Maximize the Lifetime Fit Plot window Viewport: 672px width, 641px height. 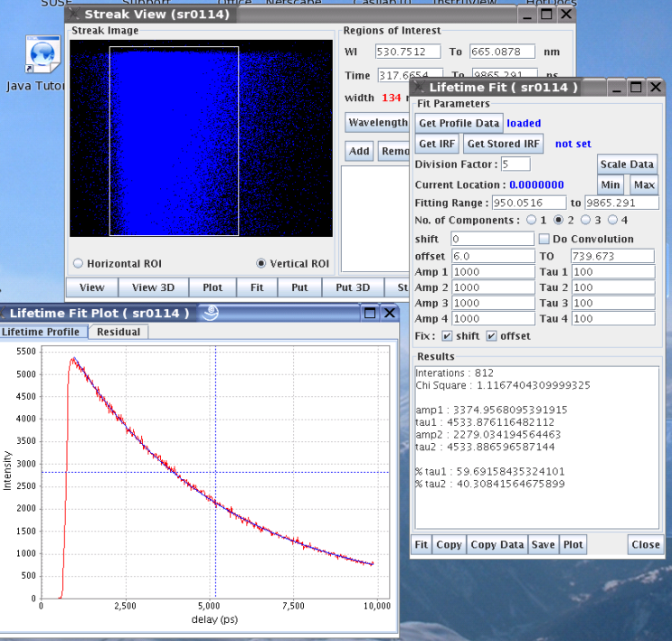coord(370,313)
